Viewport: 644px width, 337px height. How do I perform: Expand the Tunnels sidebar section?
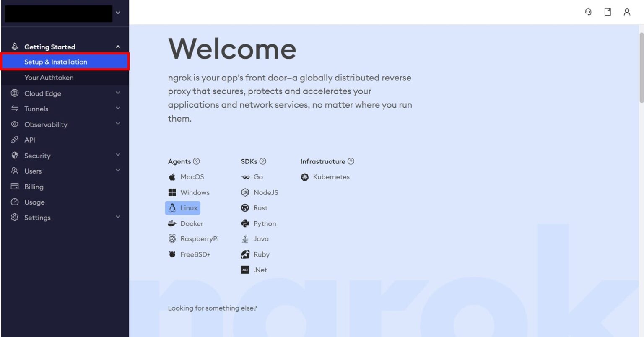[118, 109]
